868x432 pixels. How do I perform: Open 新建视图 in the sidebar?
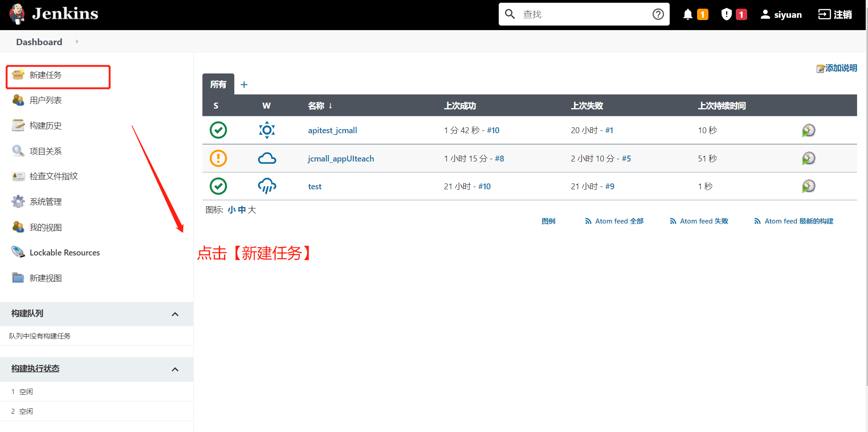pos(46,278)
